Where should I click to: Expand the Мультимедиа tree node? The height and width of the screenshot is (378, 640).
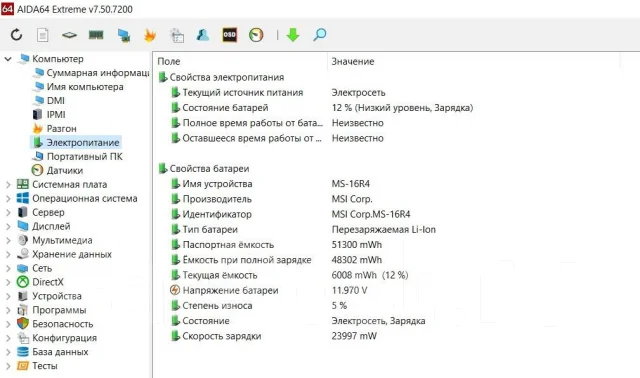click(x=8, y=240)
